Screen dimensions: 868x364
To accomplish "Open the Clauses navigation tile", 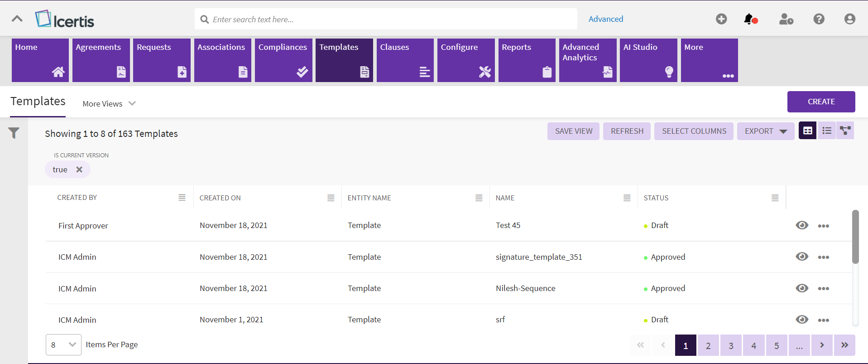I will pos(405,60).
